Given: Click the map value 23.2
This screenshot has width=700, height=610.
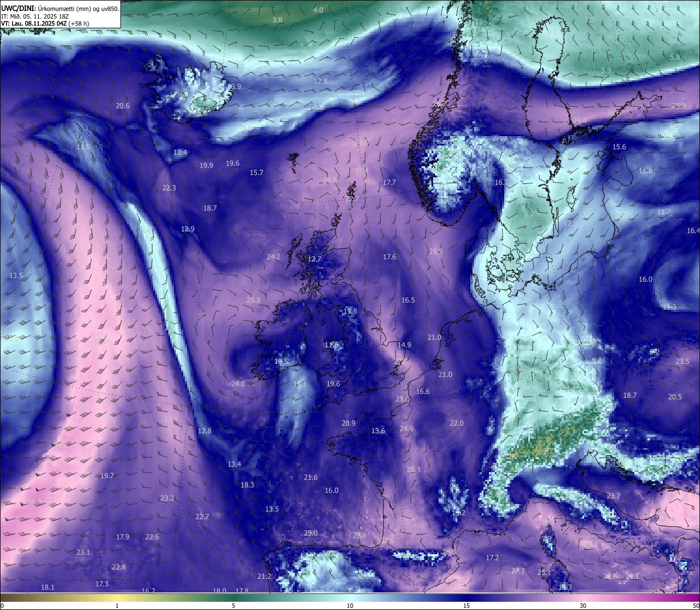Looking at the screenshot, I should point(167,498).
